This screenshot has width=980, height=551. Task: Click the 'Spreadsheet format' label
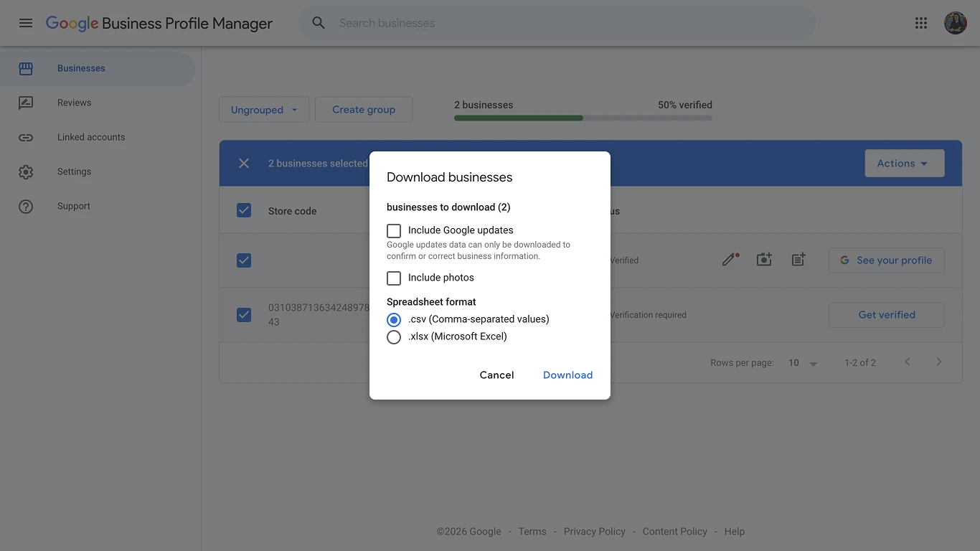pyautogui.click(x=431, y=302)
